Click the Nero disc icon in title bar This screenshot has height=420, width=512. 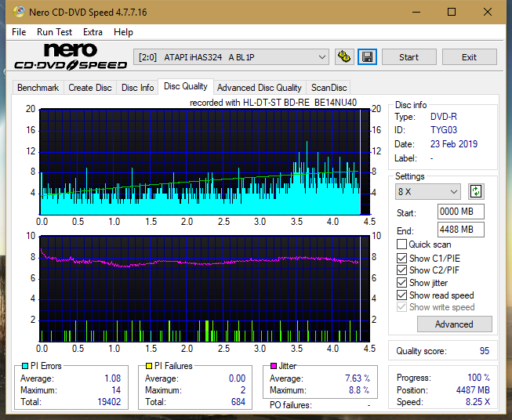coord(19,12)
